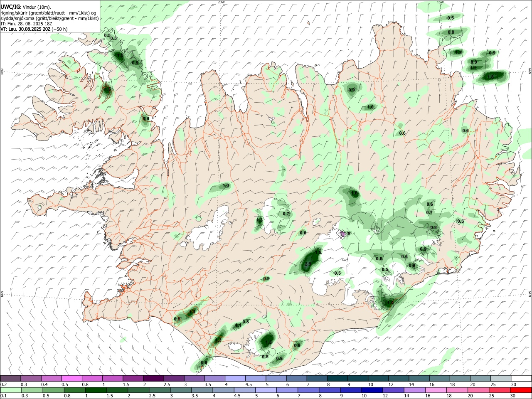Select the red-pink swatch labelled 25, lower legend row
The height and width of the screenshot is (399, 532).
coord(500,390)
